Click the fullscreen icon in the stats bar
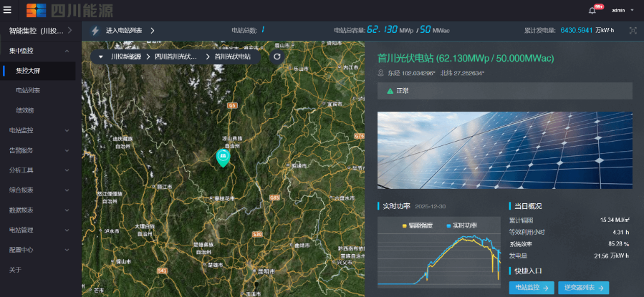The image size is (644, 297). point(633,31)
